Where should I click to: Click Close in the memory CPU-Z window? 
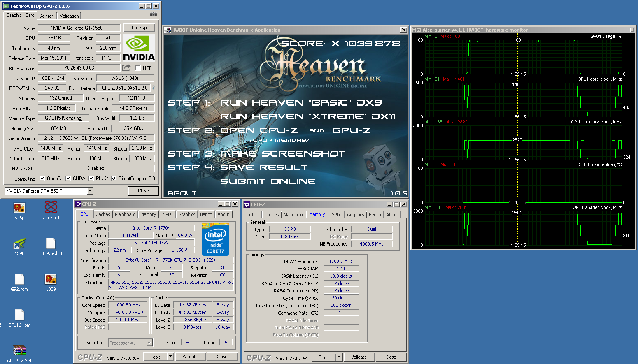click(x=391, y=357)
